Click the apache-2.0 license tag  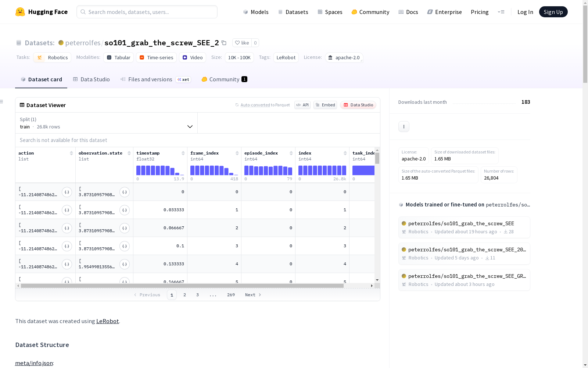(x=344, y=57)
